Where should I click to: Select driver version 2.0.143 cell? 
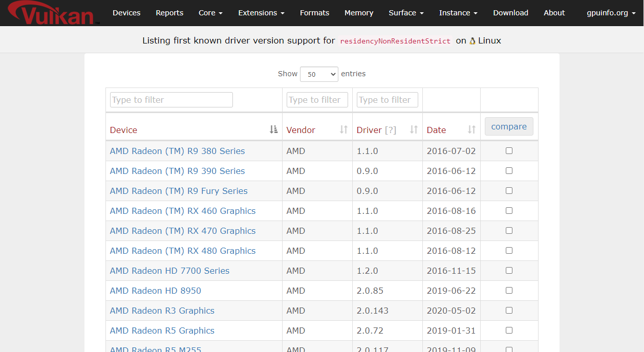[388, 311]
